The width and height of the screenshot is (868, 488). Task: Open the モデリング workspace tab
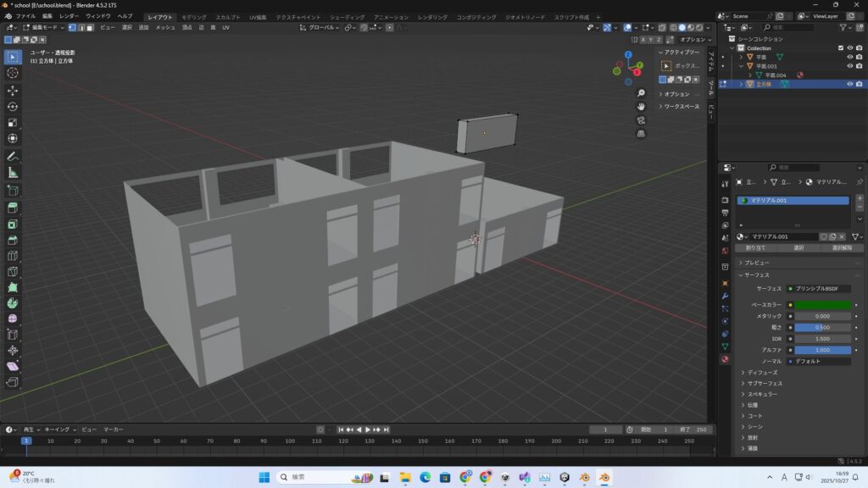(x=194, y=17)
